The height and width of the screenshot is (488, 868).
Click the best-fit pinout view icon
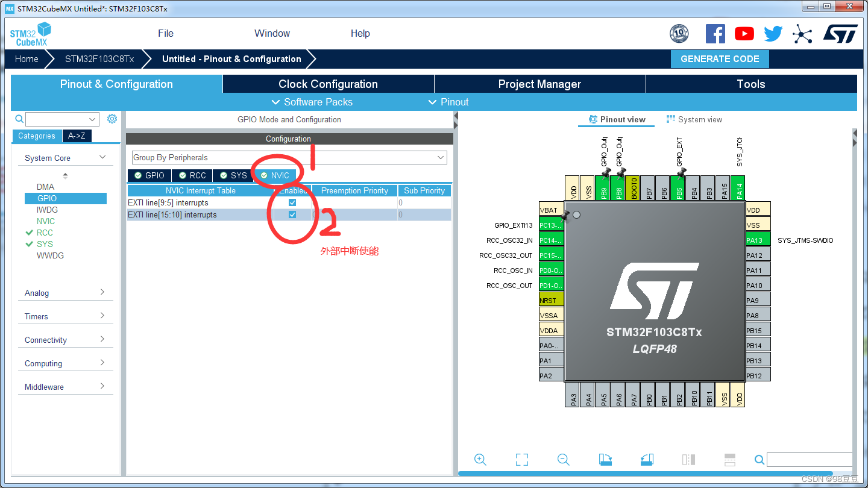(x=522, y=459)
